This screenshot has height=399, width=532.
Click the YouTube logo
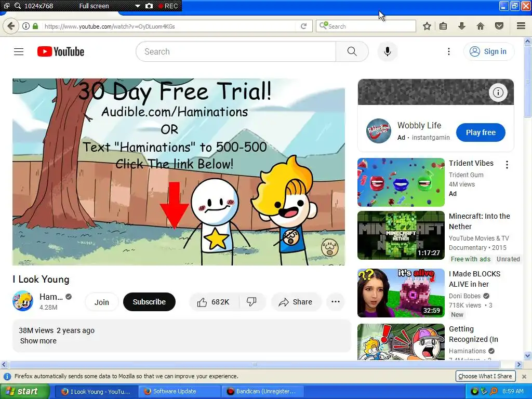click(x=61, y=51)
